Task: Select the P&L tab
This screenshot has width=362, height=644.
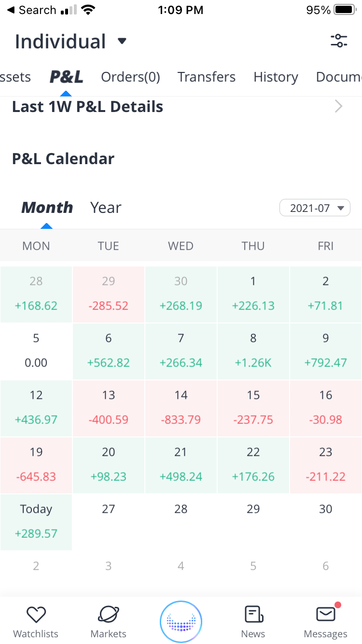Action: coord(66,77)
